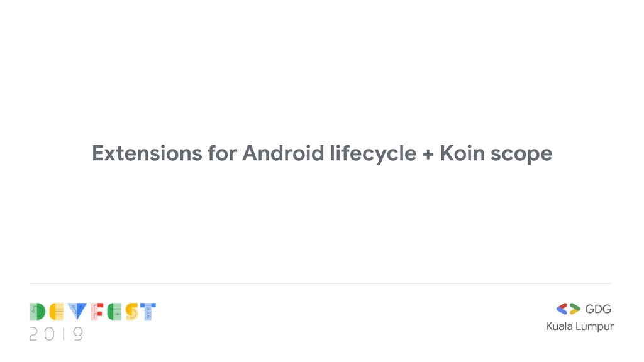
Task: Select the blue V in DevFest logo
Action: tap(77, 311)
